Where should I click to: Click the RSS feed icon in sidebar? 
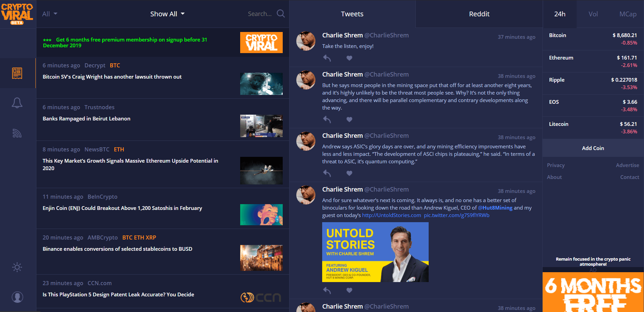[x=18, y=133]
